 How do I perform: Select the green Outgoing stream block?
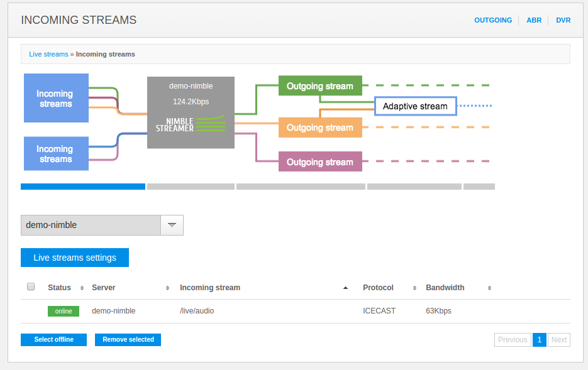click(x=320, y=86)
